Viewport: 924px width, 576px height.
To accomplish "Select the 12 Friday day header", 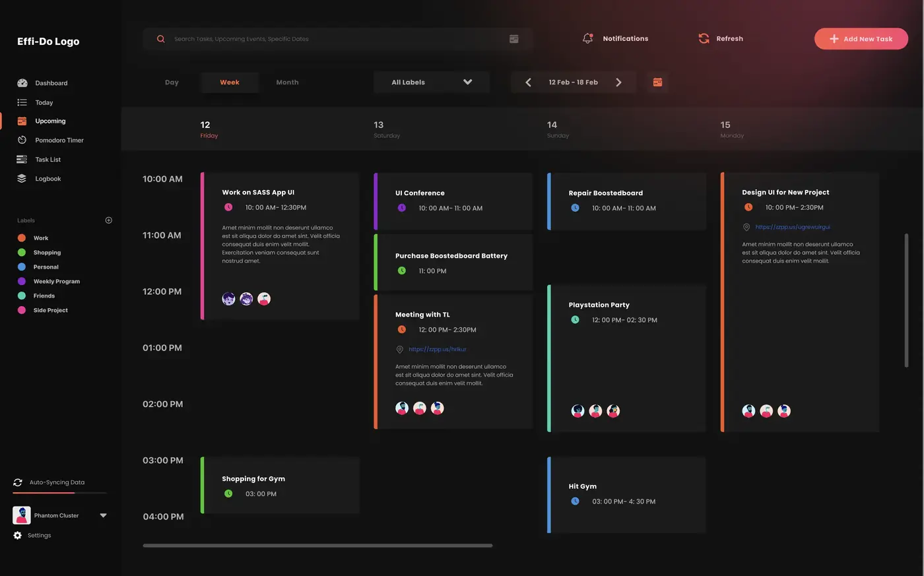I will pyautogui.click(x=209, y=129).
